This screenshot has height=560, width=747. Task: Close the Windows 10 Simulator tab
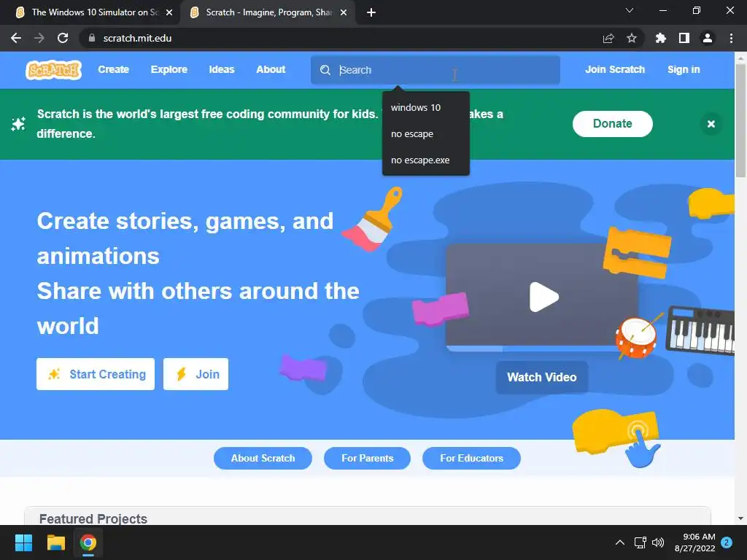[169, 12]
